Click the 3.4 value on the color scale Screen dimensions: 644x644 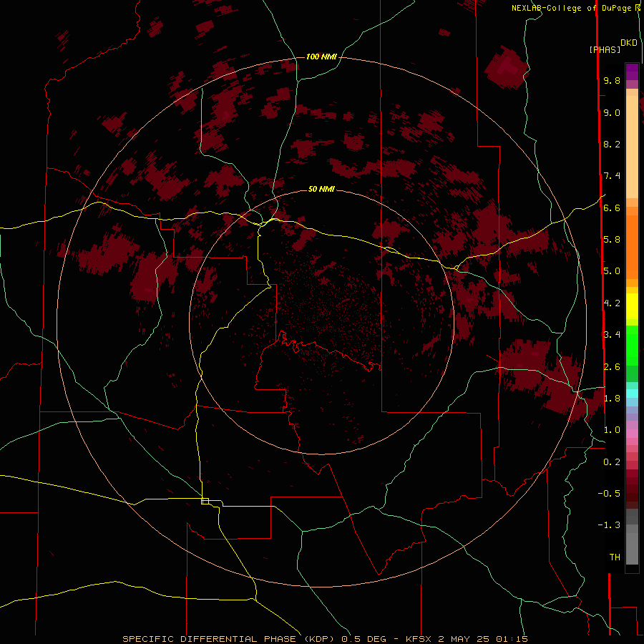pyautogui.click(x=612, y=335)
